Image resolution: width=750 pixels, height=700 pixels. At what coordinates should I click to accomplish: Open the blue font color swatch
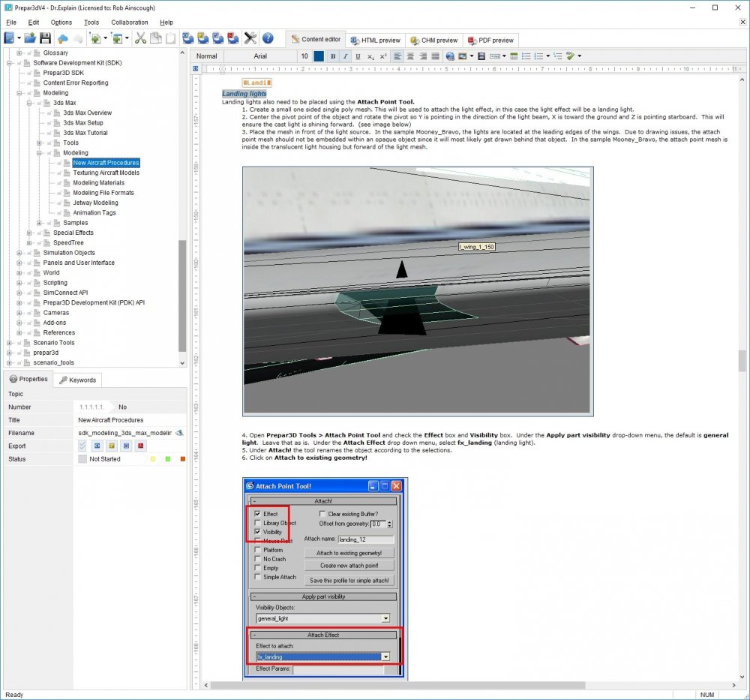click(x=319, y=56)
